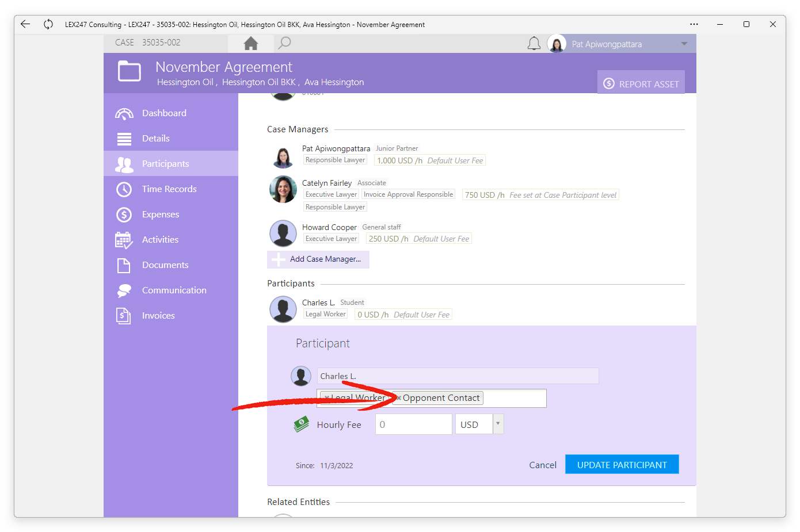The width and height of the screenshot is (800, 532).
Task: Remove the Opponent Contact role tag
Action: [x=398, y=398]
